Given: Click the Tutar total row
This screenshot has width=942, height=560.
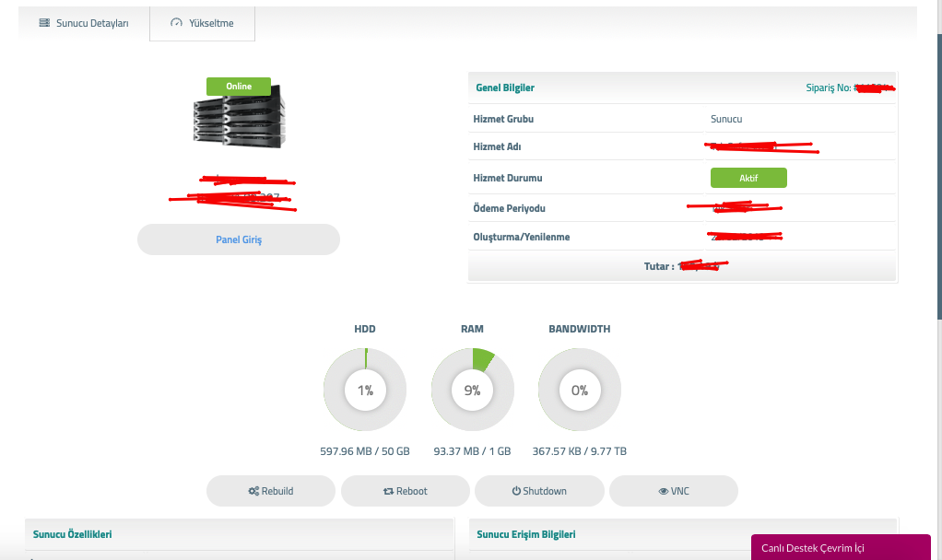Looking at the screenshot, I should pyautogui.click(x=682, y=266).
